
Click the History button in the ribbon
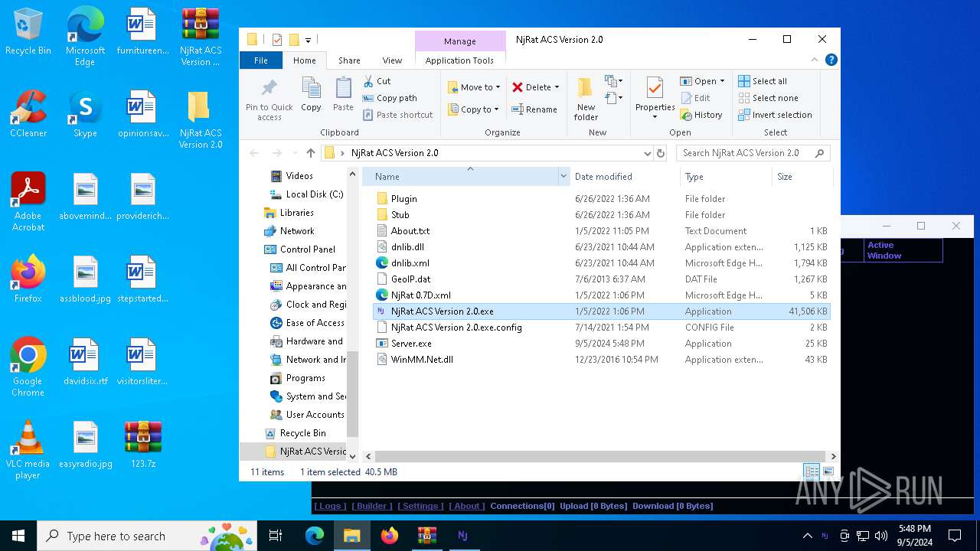pyautogui.click(x=701, y=115)
